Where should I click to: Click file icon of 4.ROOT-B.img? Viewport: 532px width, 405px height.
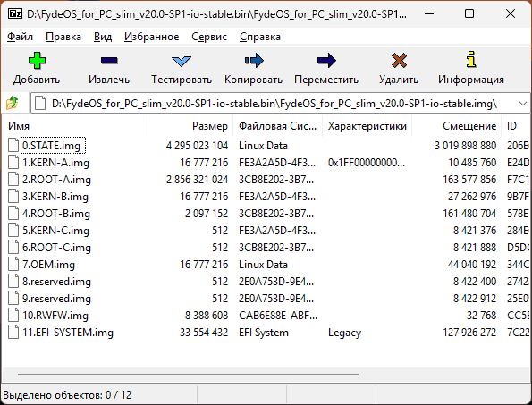[x=13, y=213]
